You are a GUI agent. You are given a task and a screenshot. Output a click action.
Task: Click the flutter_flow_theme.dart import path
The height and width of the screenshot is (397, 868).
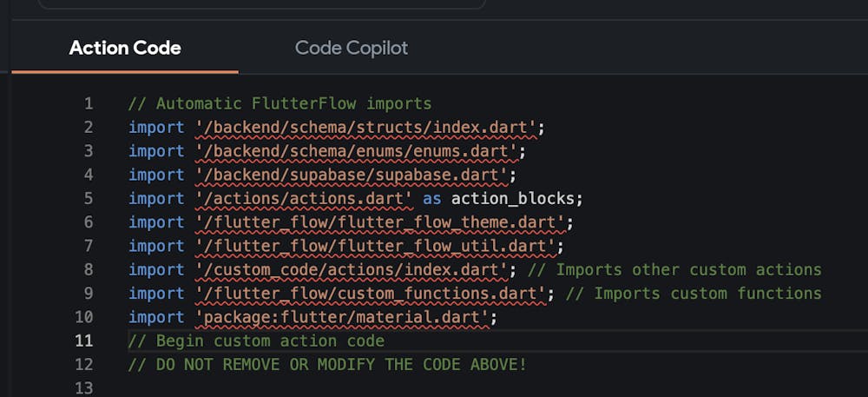point(379,222)
